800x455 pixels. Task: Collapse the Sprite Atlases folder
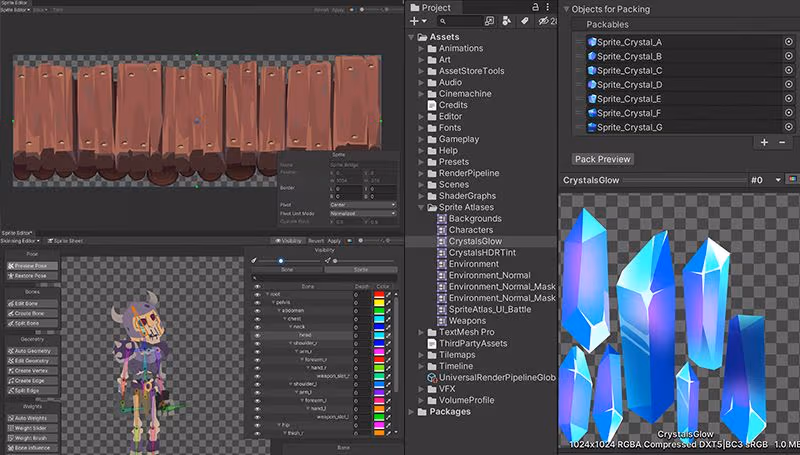(421, 208)
